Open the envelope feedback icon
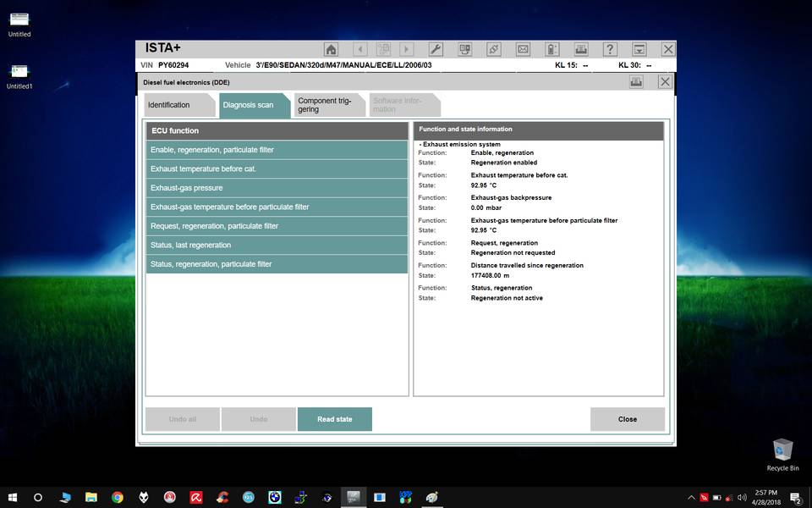 click(x=523, y=49)
